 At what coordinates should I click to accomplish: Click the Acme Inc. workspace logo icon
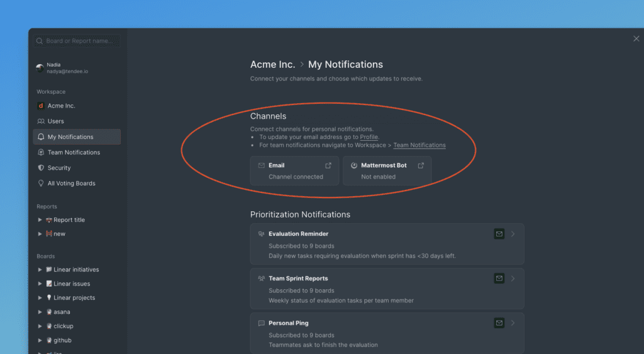[x=41, y=106]
